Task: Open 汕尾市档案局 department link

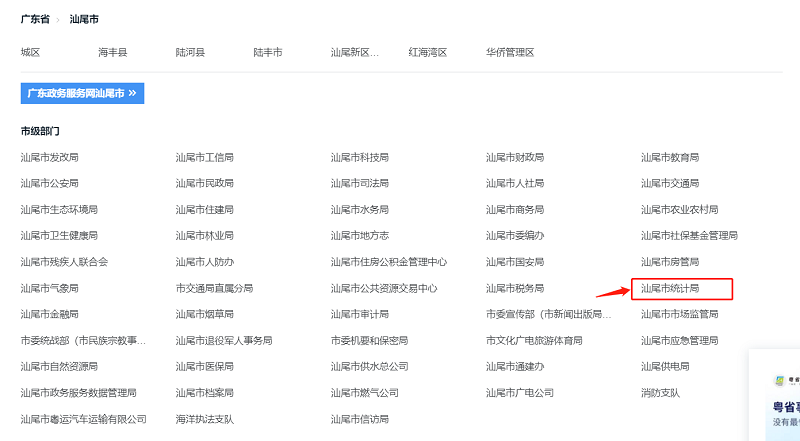Action: (x=205, y=393)
